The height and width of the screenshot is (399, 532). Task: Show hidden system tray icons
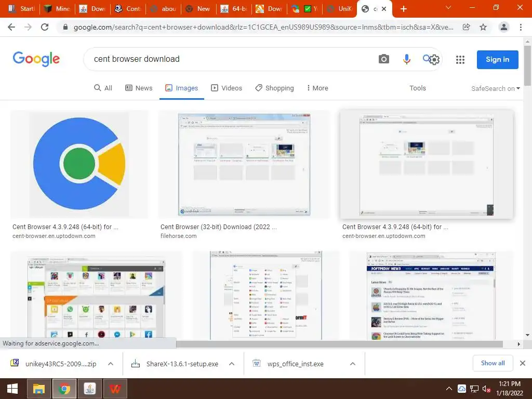449,389
